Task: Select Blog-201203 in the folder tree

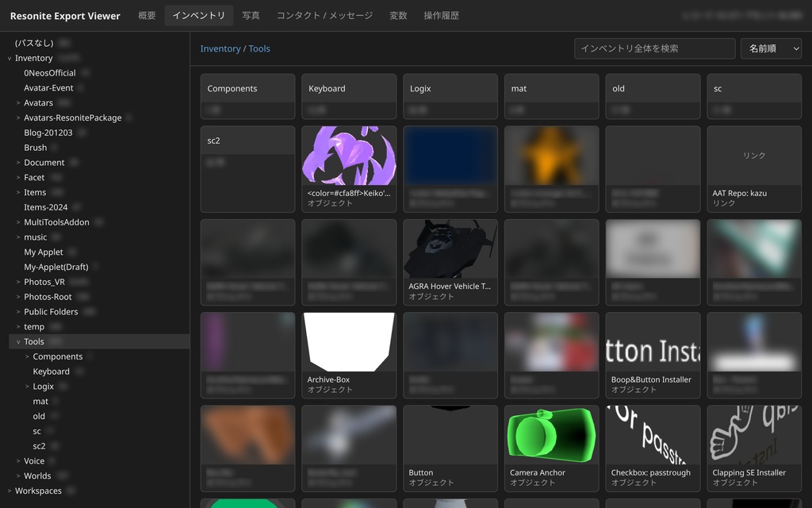Action: [x=48, y=133]
